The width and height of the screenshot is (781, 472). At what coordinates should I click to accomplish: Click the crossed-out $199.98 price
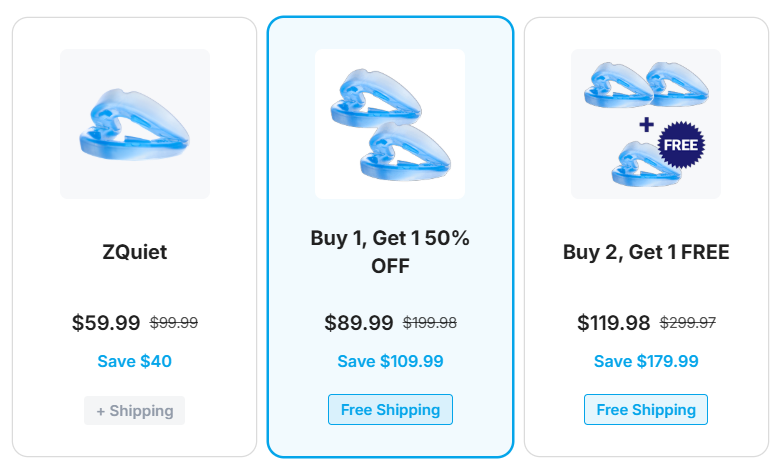pos(430,323)
